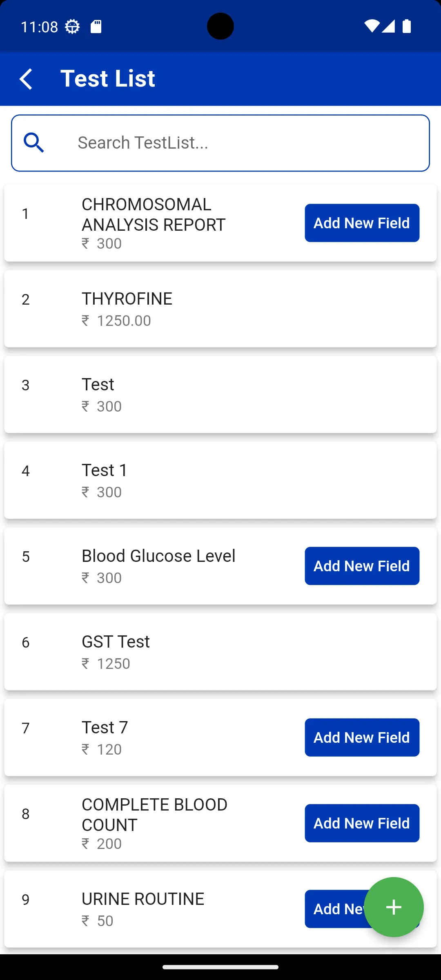The image size is (441, 980).
Task: Add new field to Test 7
Action: [362, 737]
